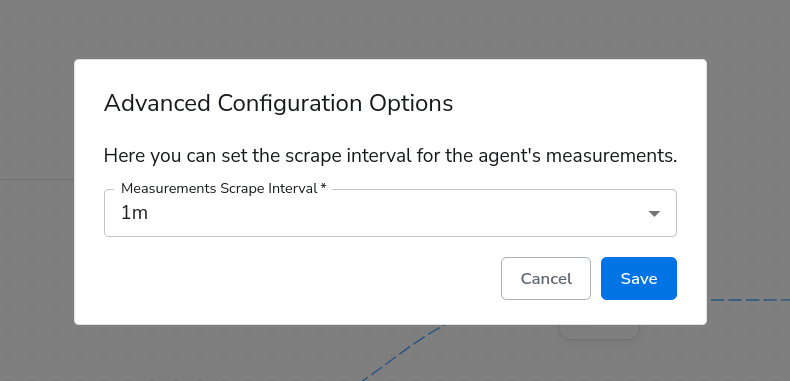Click the dropdown arrow in the interval field
Viewport: 790px width, 381px height.
(x=654, y=214)
